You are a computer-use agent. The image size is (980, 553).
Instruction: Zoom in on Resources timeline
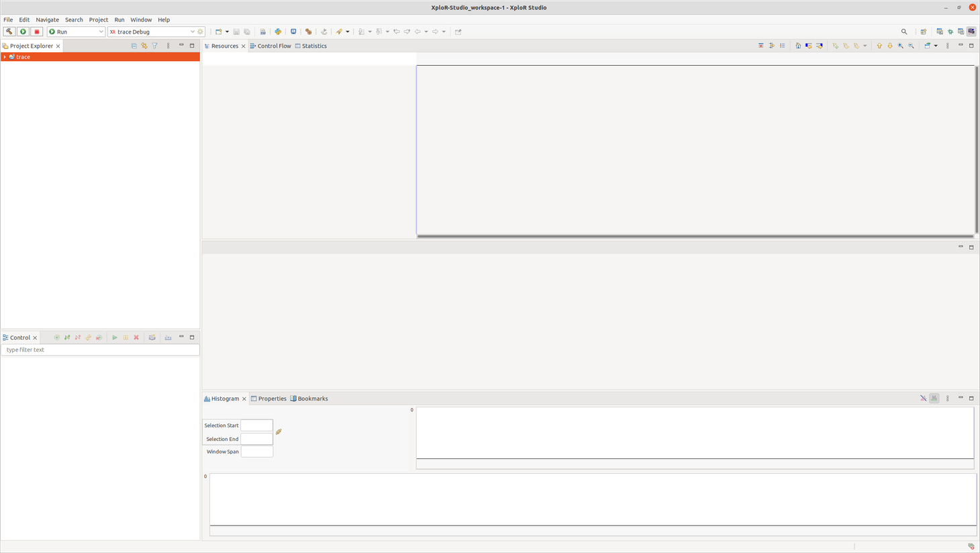tap(901, 46)
